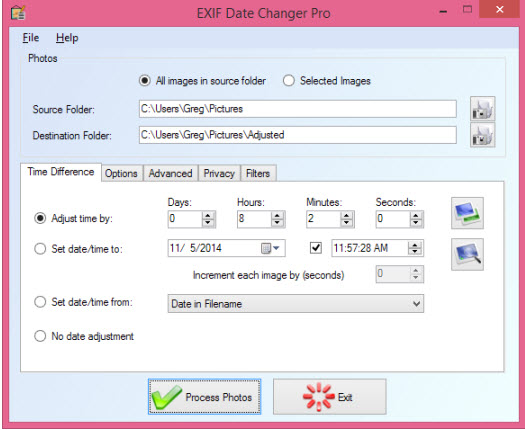Open the File menu
The width and height of the screenshot is (525, 430).
coord(31,38)
